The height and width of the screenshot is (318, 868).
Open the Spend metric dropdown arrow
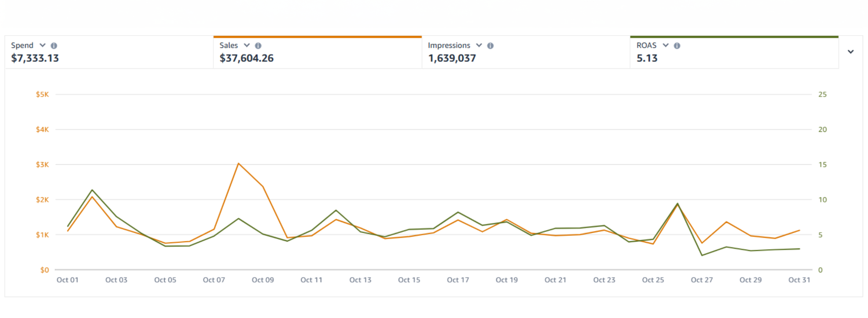point(42,46)
